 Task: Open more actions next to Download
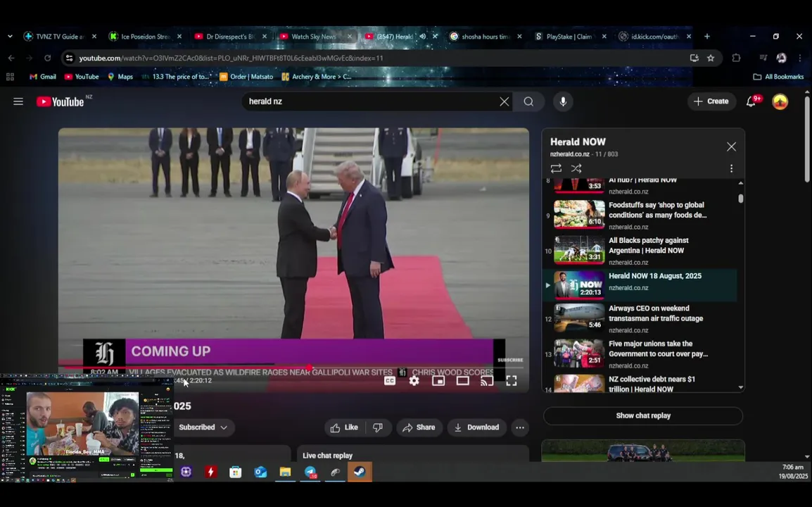click(x=519, y=427)
